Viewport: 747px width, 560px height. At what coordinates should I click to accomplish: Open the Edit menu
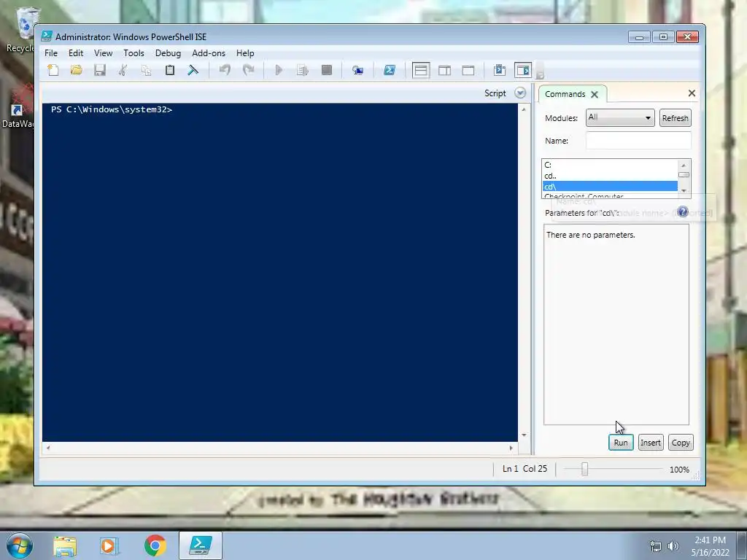click(x=76, y=53)
